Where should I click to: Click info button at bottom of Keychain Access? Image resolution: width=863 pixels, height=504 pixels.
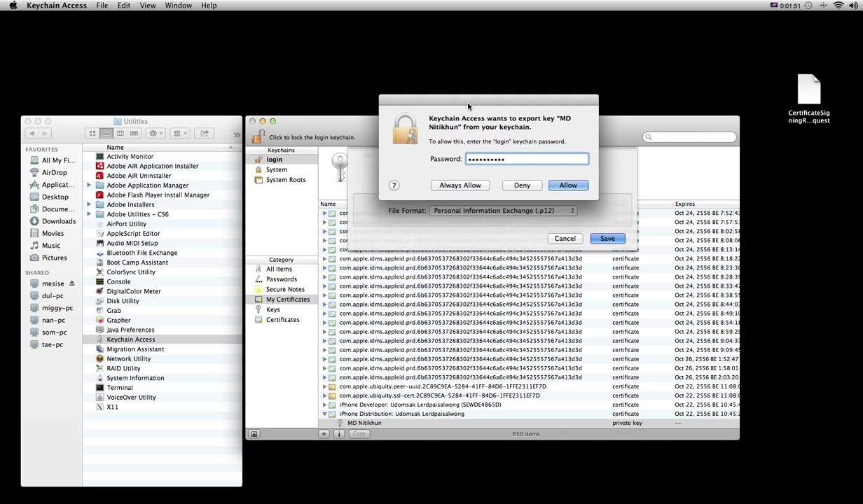tap(339, 434)
